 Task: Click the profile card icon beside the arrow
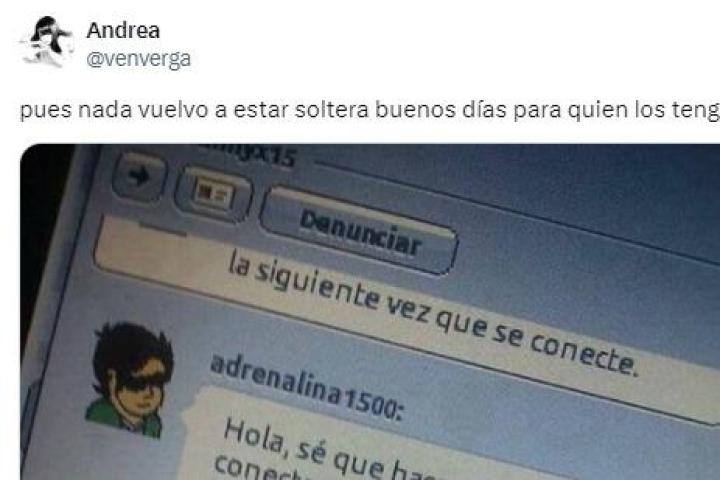pyautogui.click(x=214, y=195)
